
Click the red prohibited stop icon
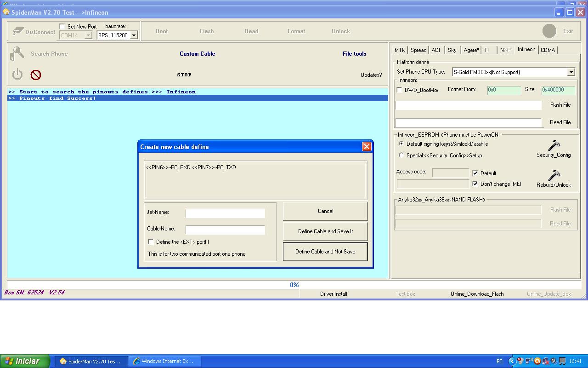tap(36, 75)
